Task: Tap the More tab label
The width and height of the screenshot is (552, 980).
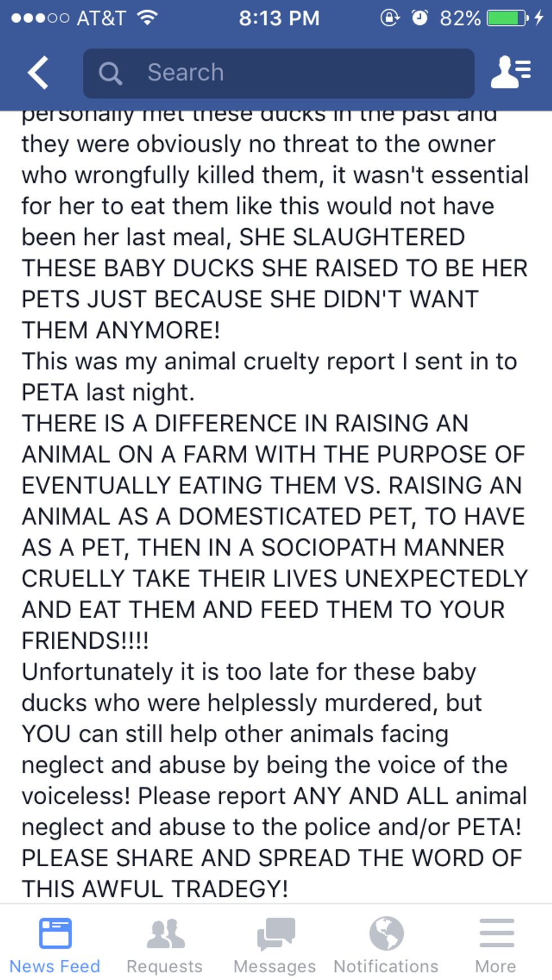Action: pyautogui.click(x=496, y=966)
